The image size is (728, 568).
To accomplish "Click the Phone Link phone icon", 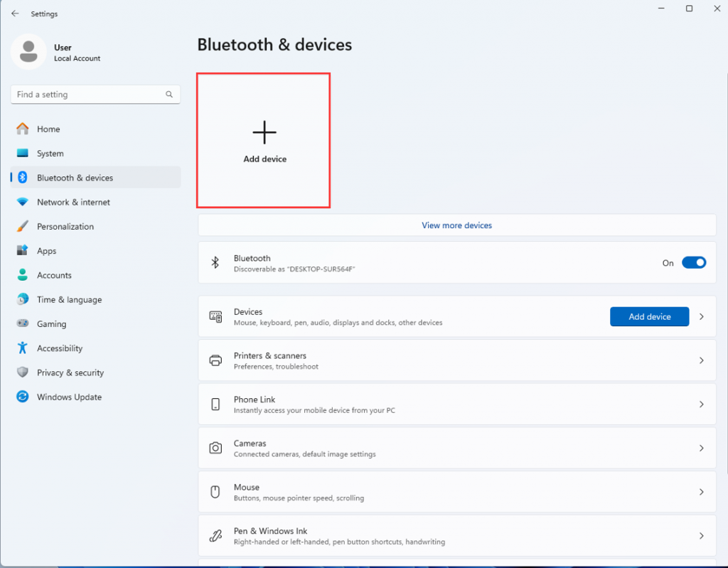I will point(215,404).
